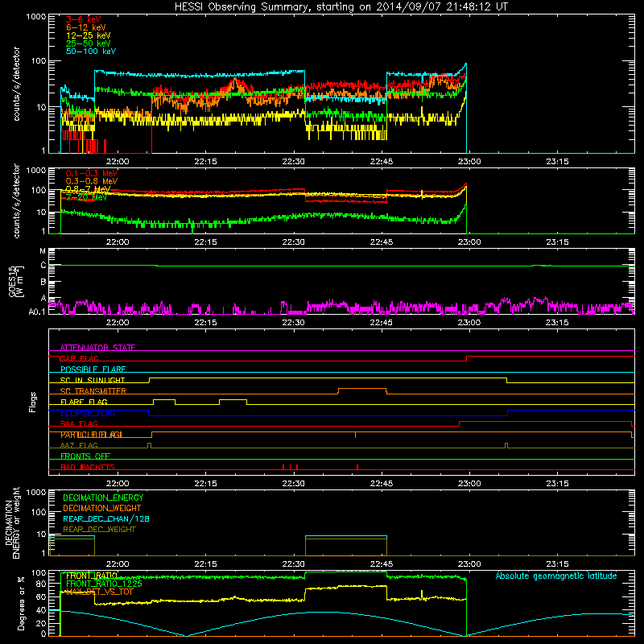Click the '23:00' time label under the Flags panel
The width and height of the screenshot is (644, 644).
(469, 484)
